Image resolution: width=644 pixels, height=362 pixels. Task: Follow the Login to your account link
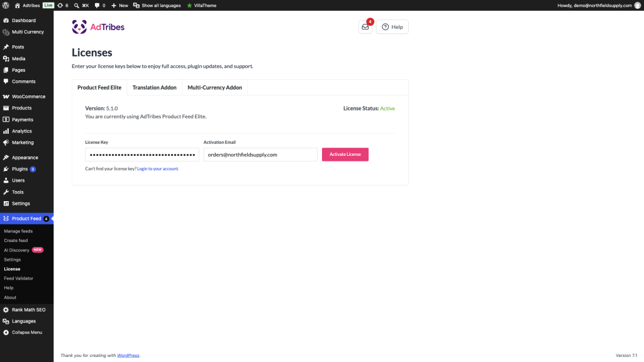(x=158, y=168)
